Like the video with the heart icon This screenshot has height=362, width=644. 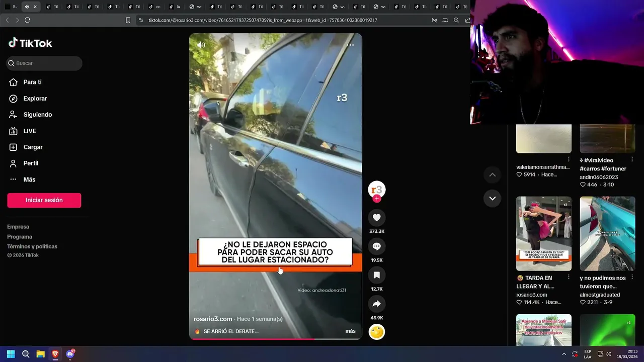click(377, 217)
